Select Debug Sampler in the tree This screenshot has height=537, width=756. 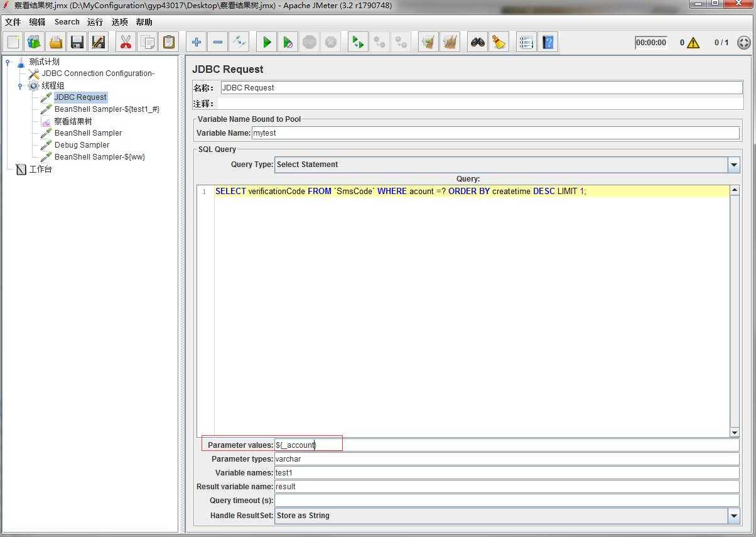pyautogui.click(x=82, y=145)
